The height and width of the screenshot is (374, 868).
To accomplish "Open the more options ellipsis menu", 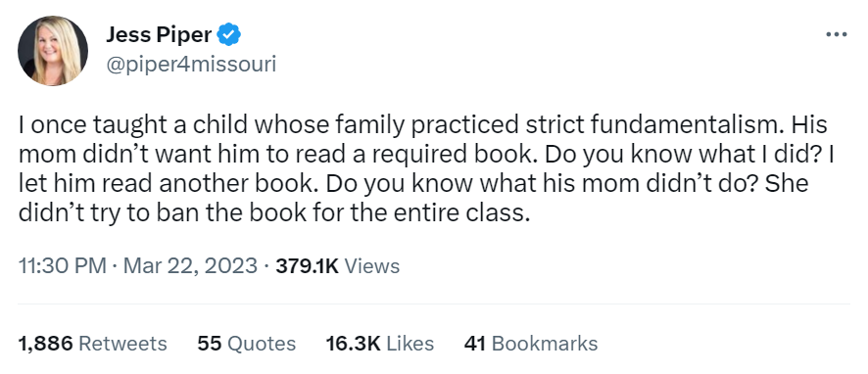I will pos(836,35).
